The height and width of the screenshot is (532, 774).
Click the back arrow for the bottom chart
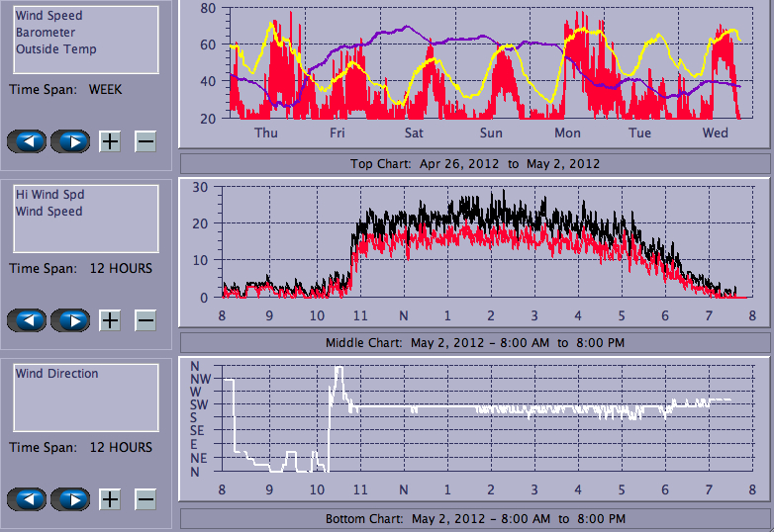click(27, 499)
